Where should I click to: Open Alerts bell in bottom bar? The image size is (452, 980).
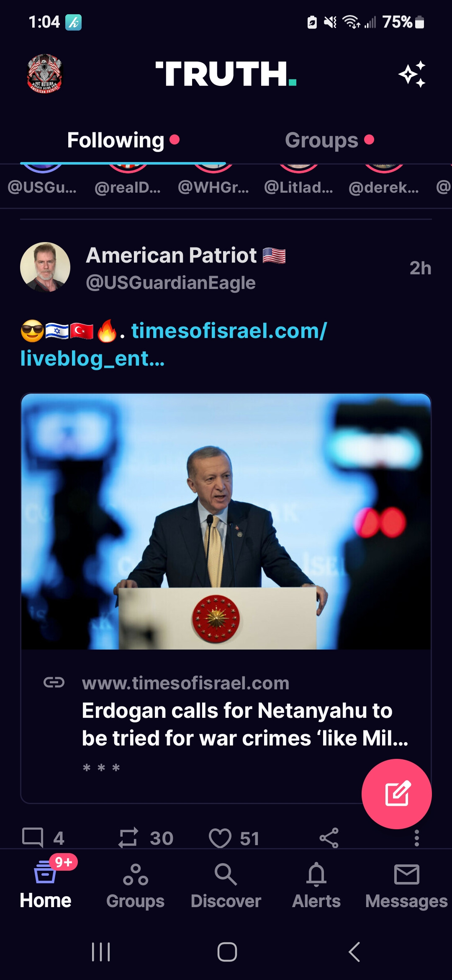(316, 883)
